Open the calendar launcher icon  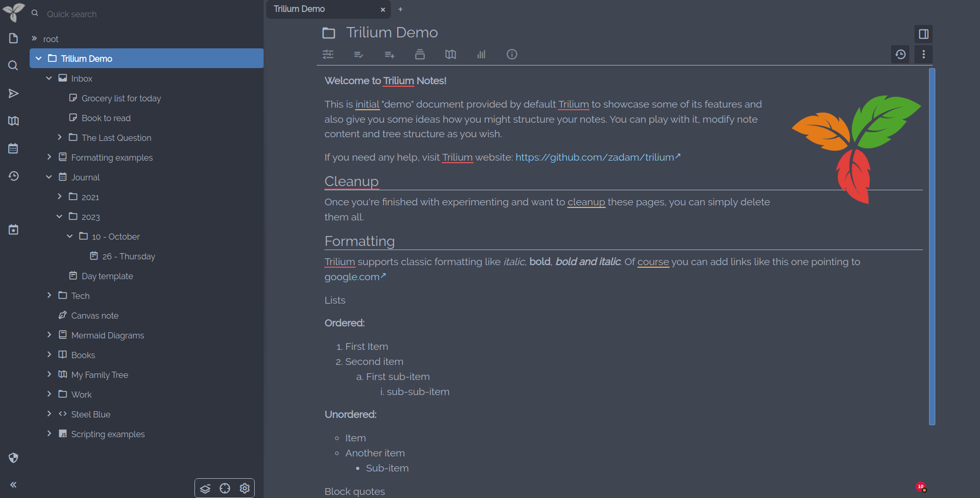coord(14,149)
